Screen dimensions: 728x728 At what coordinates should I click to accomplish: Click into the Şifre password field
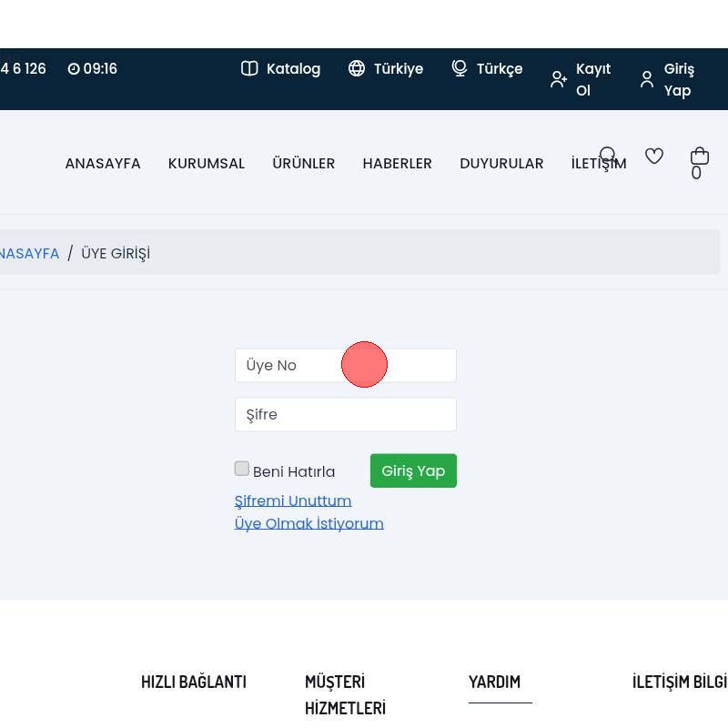coord(346,415)
